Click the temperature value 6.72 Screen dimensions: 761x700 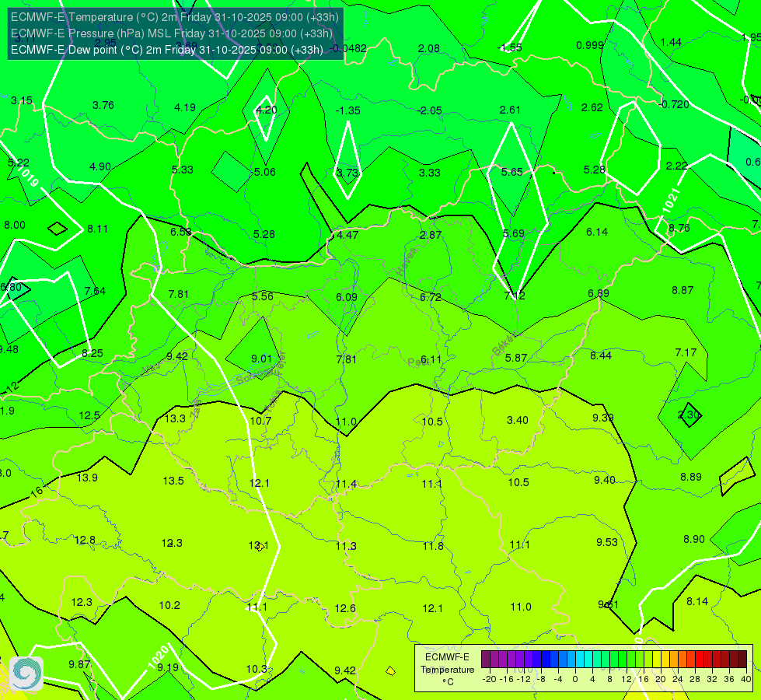point(431,297)
